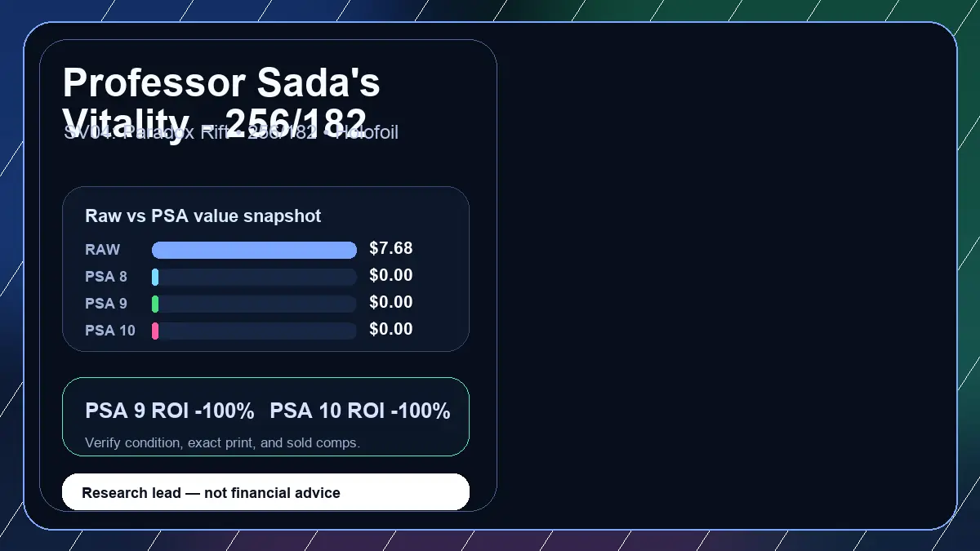Click the $7.68 raw price value
Viewport: 980px width, 551px height.
(391, 248)
